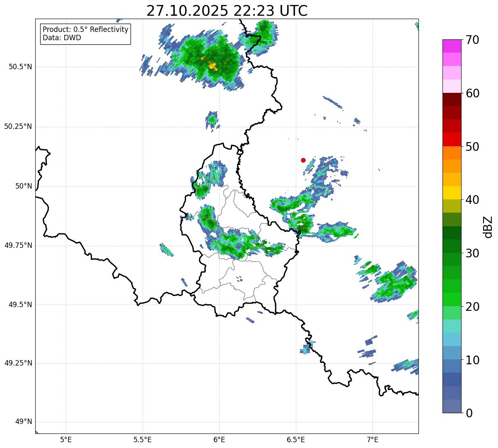Click the longitude label 7°E
Screen dimensions: 498x448
(372, 440)
